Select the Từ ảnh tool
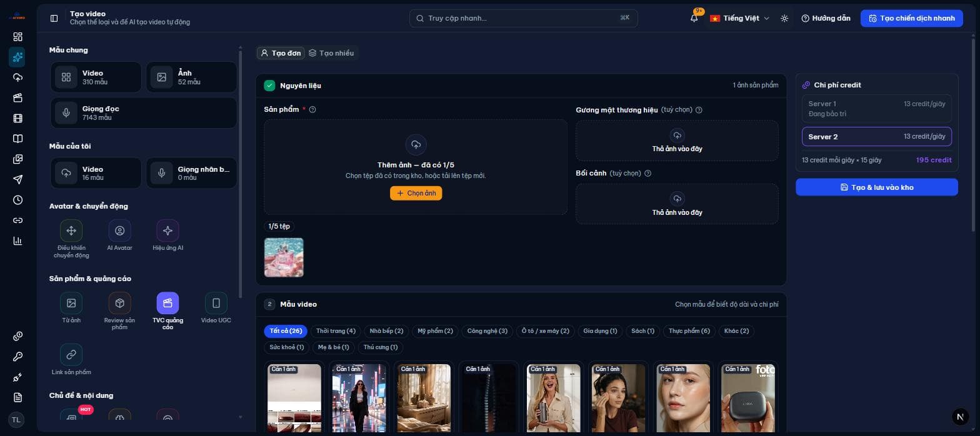 (71, 309)
